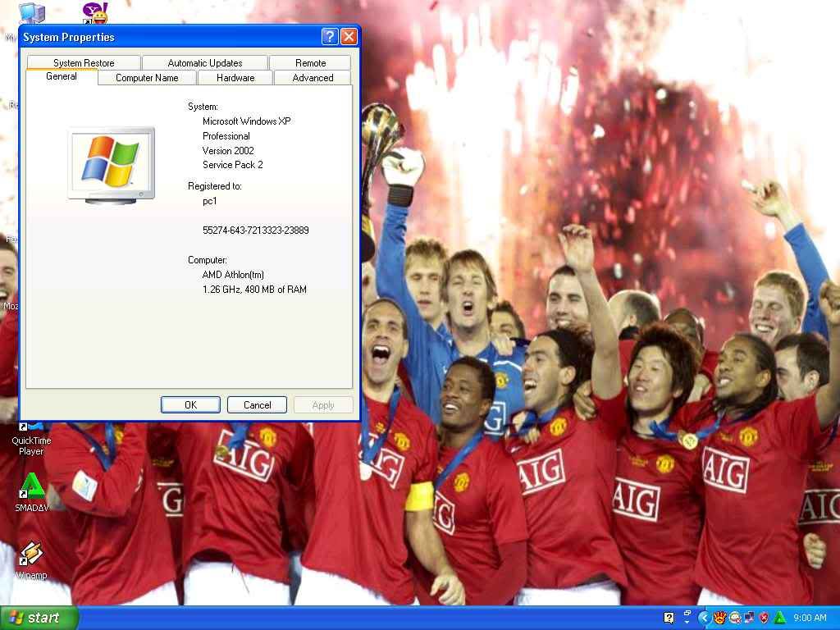Click the 'Registered to:' label
The image size is (840, 630).
click(x=215, y=186)
